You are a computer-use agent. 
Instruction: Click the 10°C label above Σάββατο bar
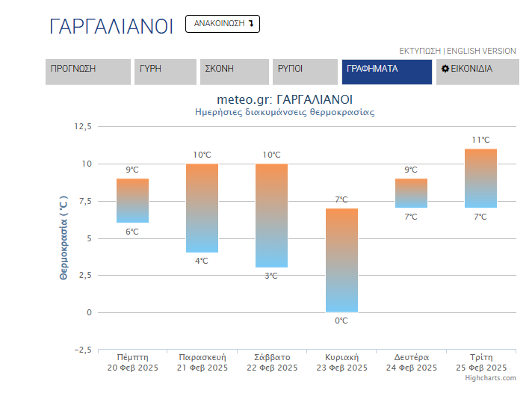pos(272,155)
